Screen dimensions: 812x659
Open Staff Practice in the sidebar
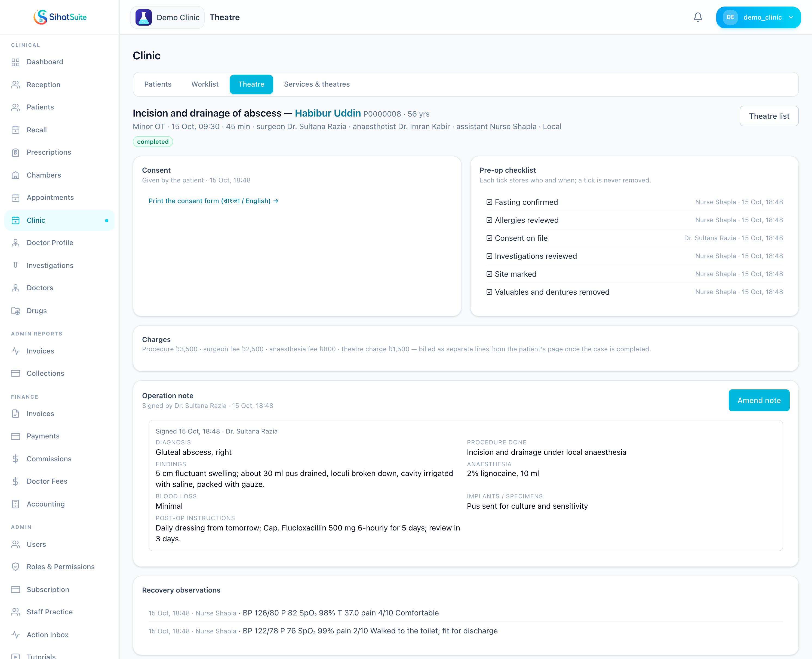60,612
